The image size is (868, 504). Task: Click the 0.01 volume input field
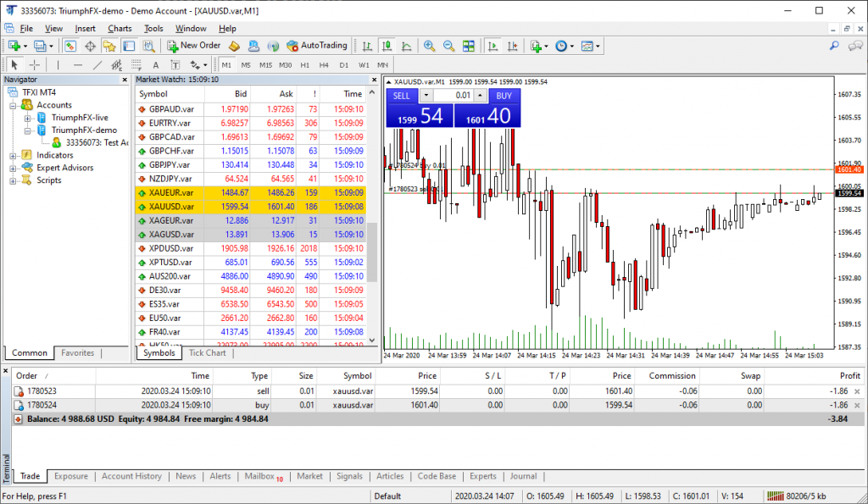pos(453,95)
